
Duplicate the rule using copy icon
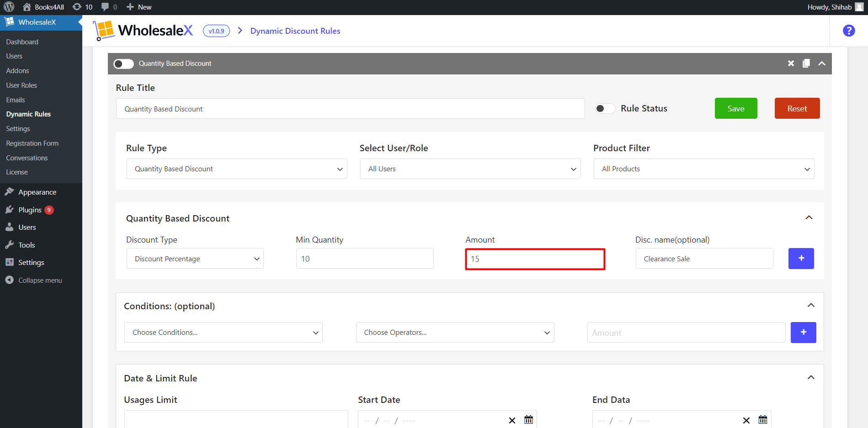pos(806,63)
